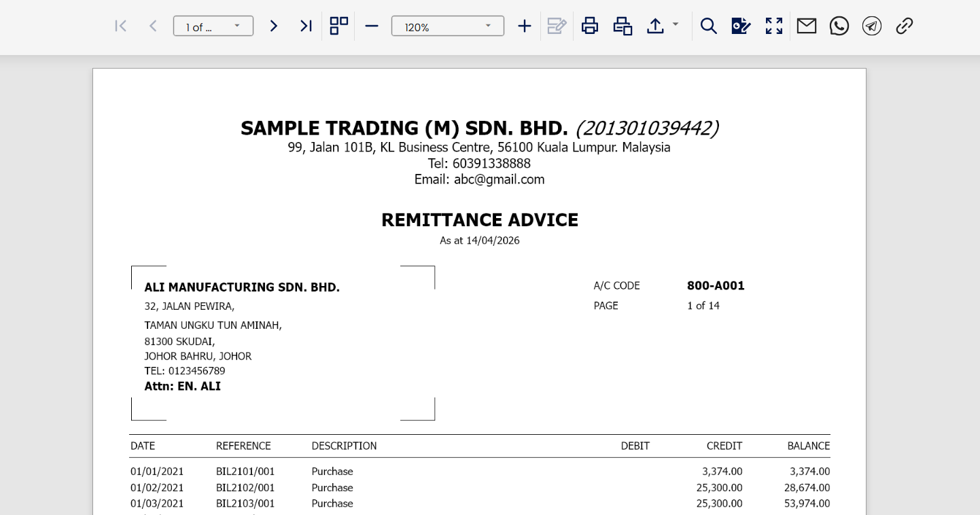This screenshot has width=980, height=515.
Task: Zoom out with the minus button
Action: (371, 26)
